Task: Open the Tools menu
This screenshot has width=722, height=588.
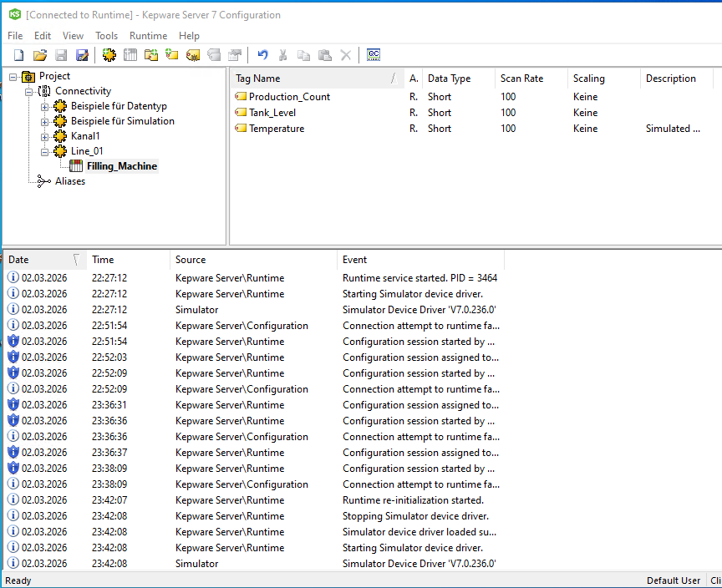Action: click(x=106, y=36)
